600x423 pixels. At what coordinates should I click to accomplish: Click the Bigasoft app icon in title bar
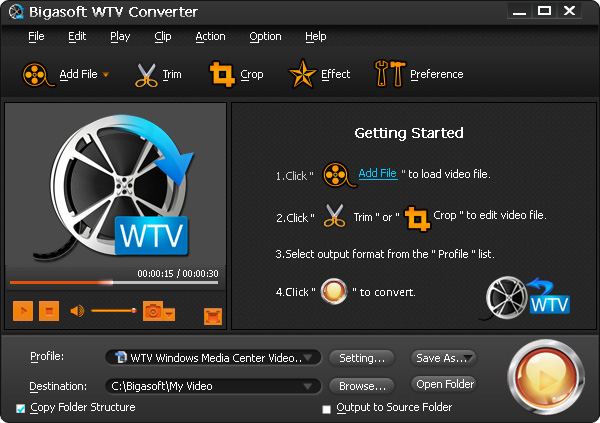point(16,12)
